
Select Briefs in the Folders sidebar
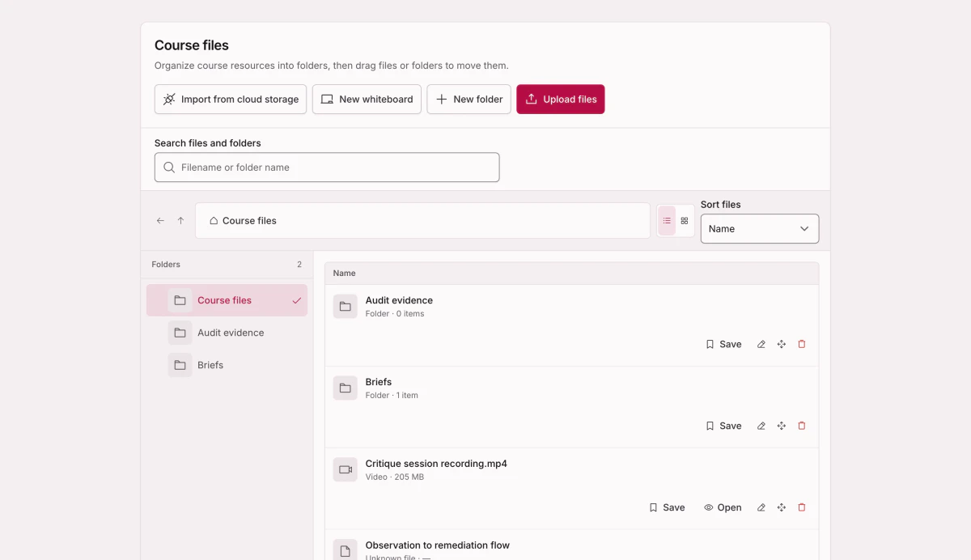pos(227,365)
